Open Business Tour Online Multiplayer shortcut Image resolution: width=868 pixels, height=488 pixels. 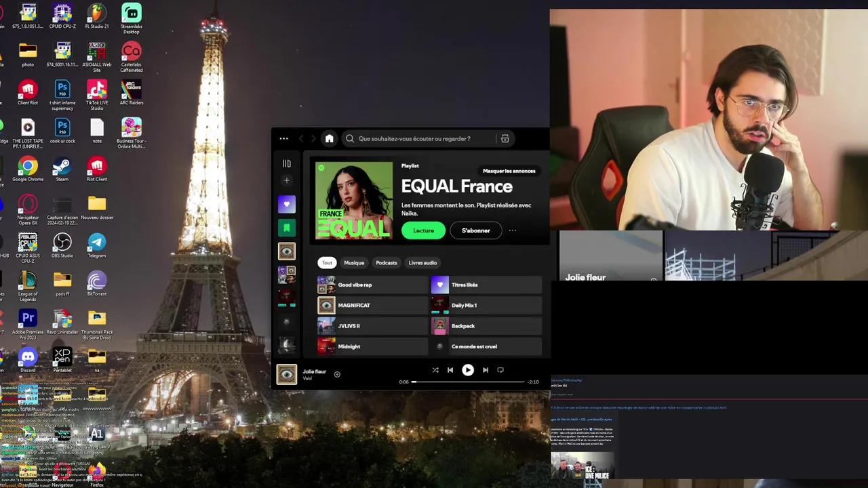click(x=132, y=134)
